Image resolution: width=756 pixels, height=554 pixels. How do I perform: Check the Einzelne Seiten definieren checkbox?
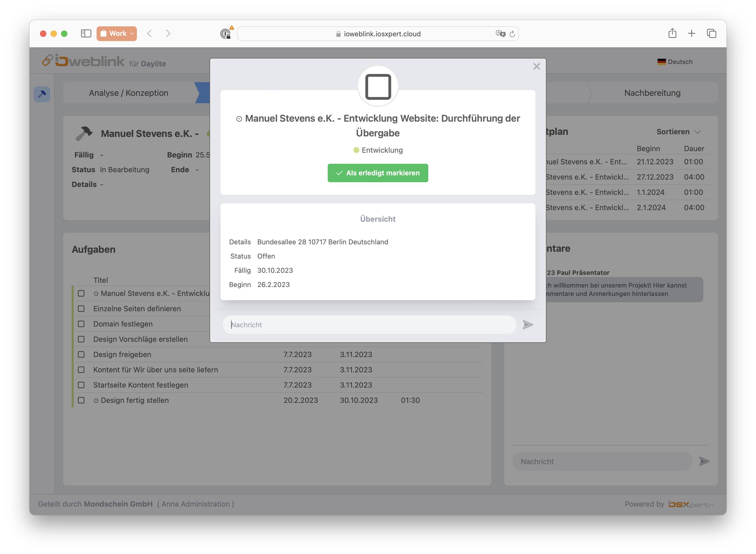[x=81, y=309]
